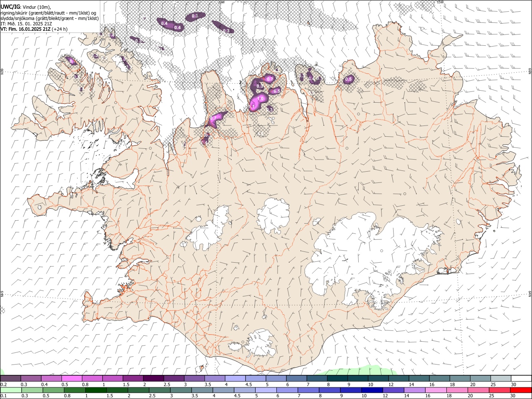Viewport: 532px width, 399px height.
Task: Pick magenta swatch between 0.5 and 0.8 on snow scale
Action: point(72,378)
